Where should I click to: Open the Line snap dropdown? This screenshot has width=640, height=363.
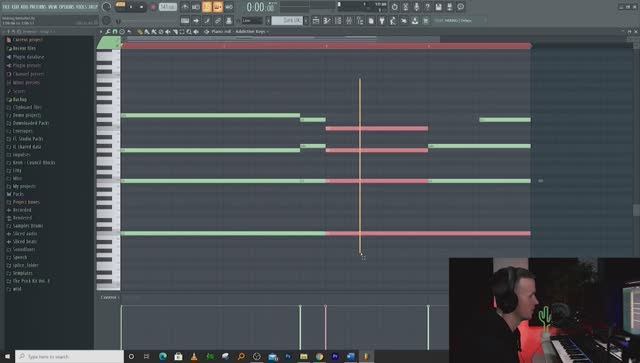(252, 20)
